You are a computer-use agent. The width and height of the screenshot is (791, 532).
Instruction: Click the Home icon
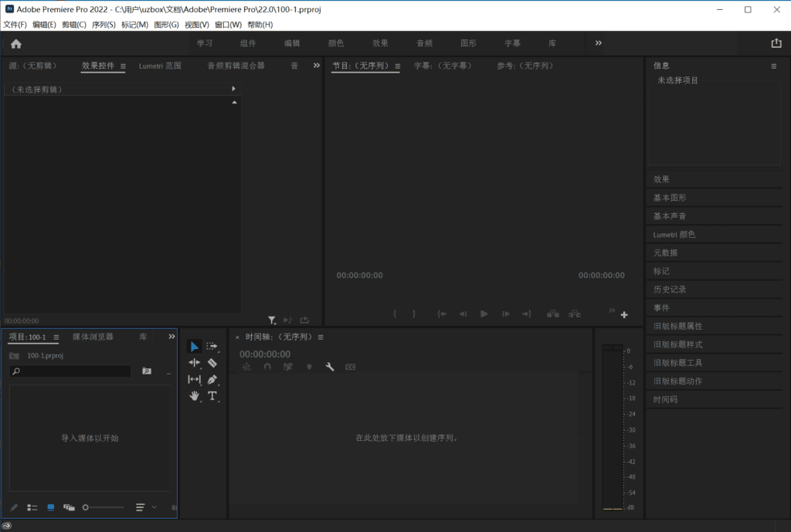(16, 44)
